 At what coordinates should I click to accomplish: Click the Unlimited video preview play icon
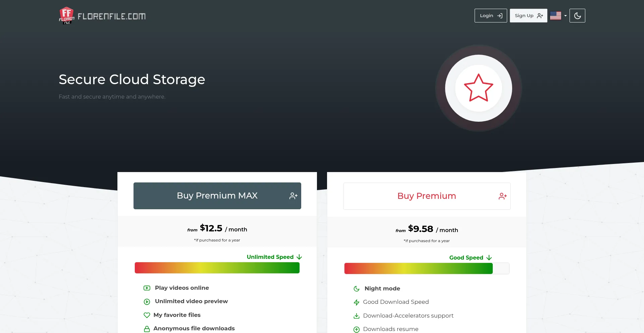[x=147, y=302]
